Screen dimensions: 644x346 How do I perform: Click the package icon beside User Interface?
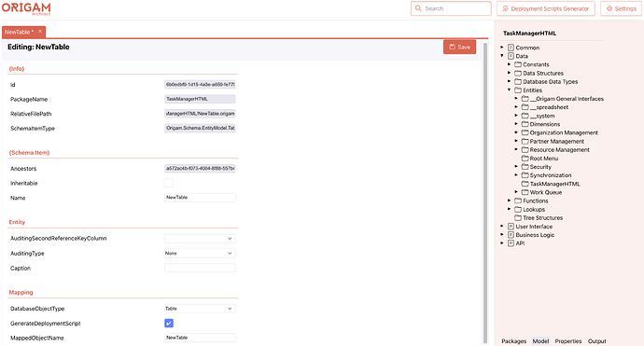511,226
